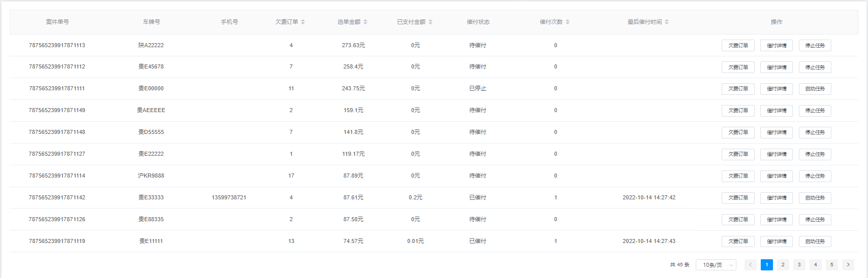This screenshot has width=868, height=278.
Task: Click 启动任务 for plate 贵E33333
Action: pos(815,198)
